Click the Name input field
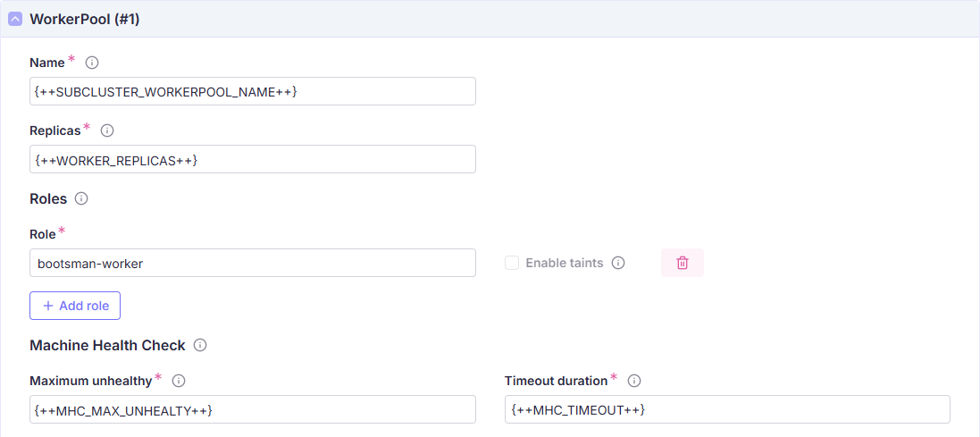Viewport: 980px width, 437px height. (x=253, y=91)
